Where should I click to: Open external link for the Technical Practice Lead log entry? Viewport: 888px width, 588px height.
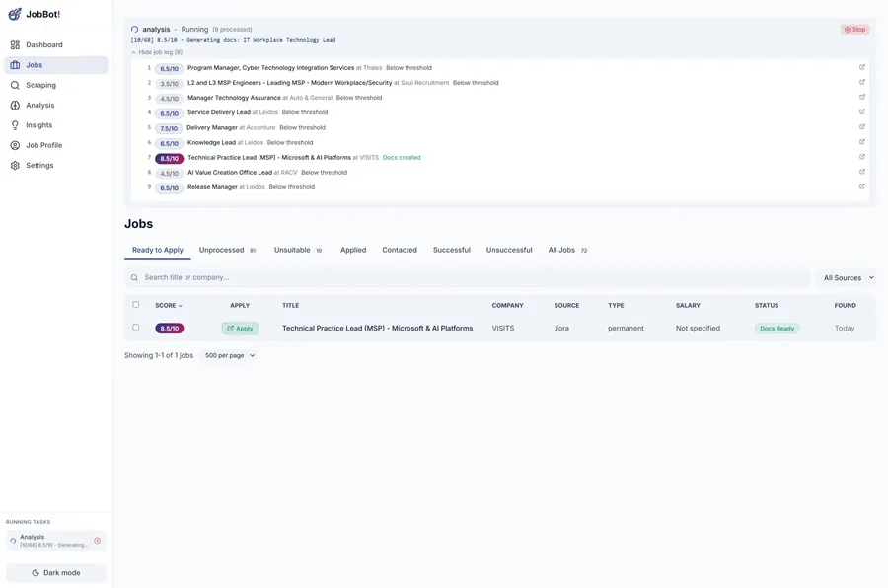coord(862,157)
